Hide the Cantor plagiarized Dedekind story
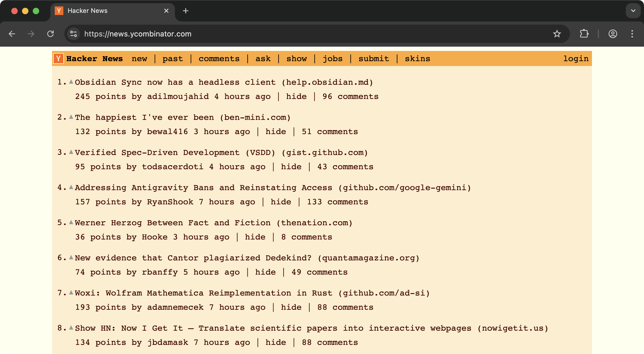644x354 pixels. pyautogui.click(x=265, y=272)
